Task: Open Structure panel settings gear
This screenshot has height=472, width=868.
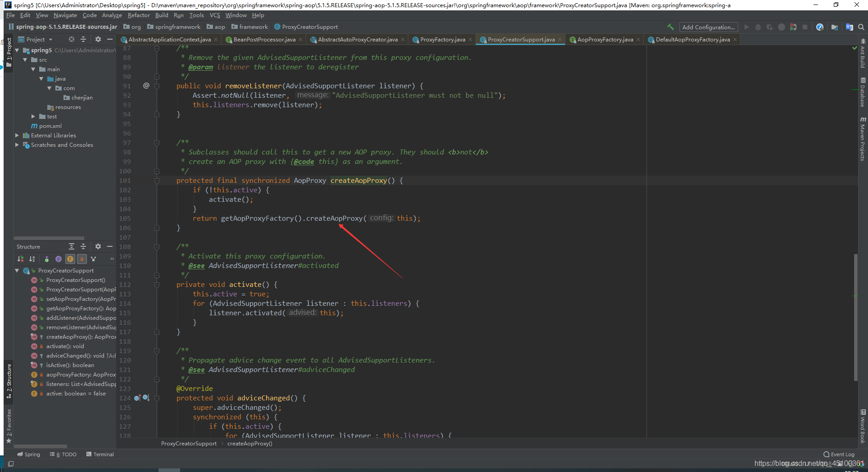Action: click(98, 246)
